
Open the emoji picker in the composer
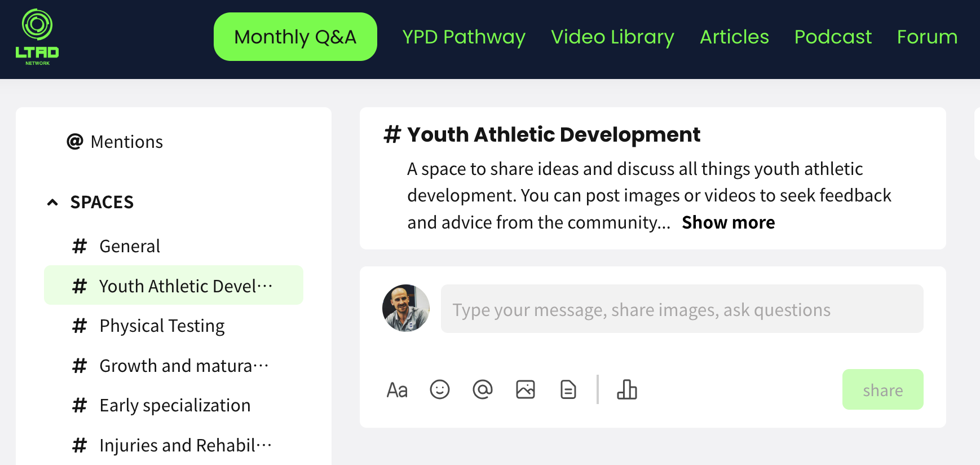tap(440, 389)
